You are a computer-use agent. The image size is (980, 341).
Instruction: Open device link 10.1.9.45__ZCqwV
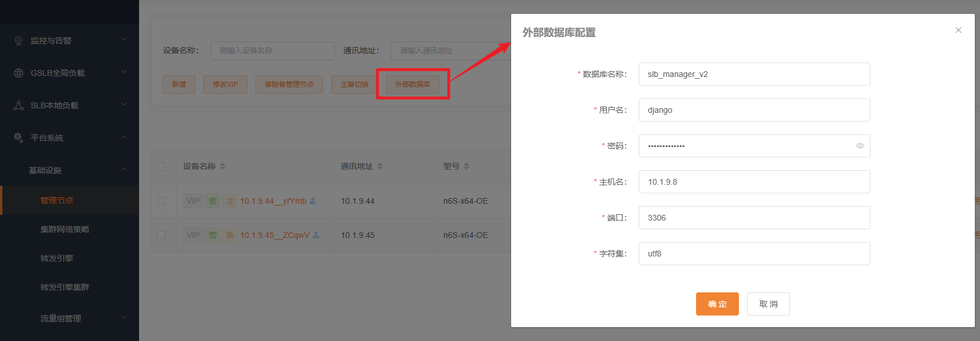pos(275,235)
